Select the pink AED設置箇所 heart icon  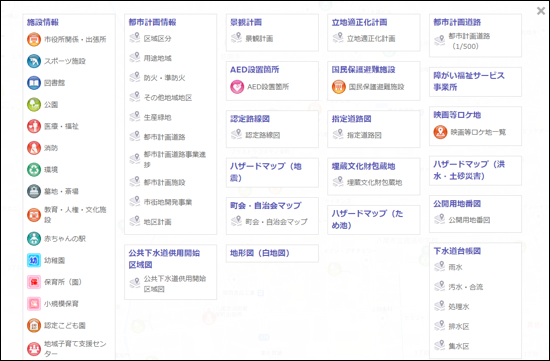point(237,87)
